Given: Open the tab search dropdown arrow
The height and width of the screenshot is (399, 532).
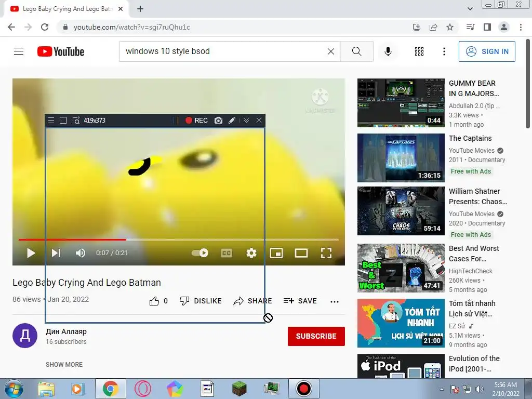Looking at the screenshot, I should pos(470,9).
